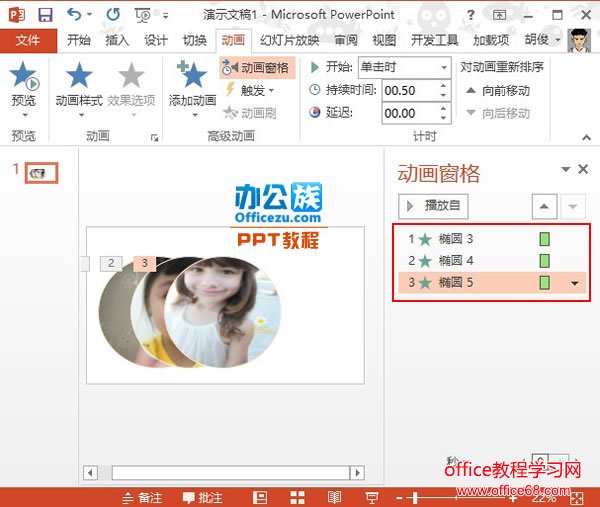This screenshot has width=600, height=507.
Task: Toggle the 动画窗格 button
Action: click(x=257, y=68)
